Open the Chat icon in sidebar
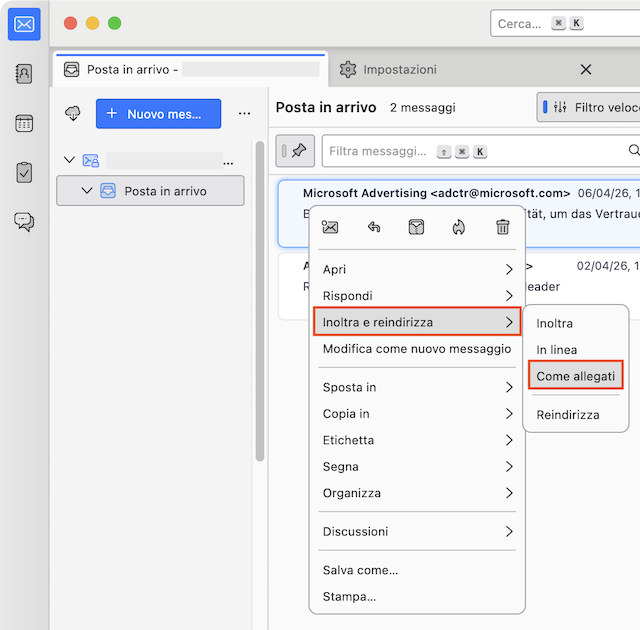 [24, 222]
